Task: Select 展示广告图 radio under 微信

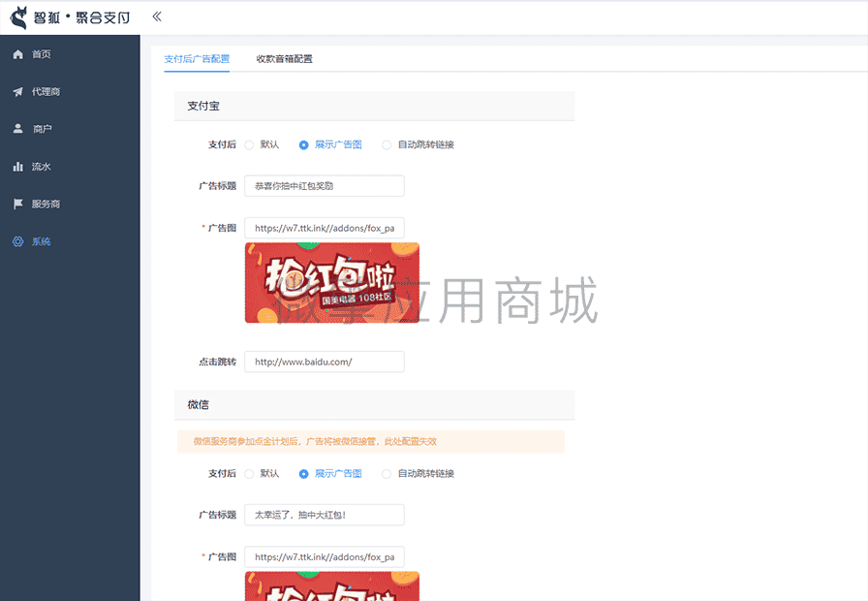Action: (303, 474)
